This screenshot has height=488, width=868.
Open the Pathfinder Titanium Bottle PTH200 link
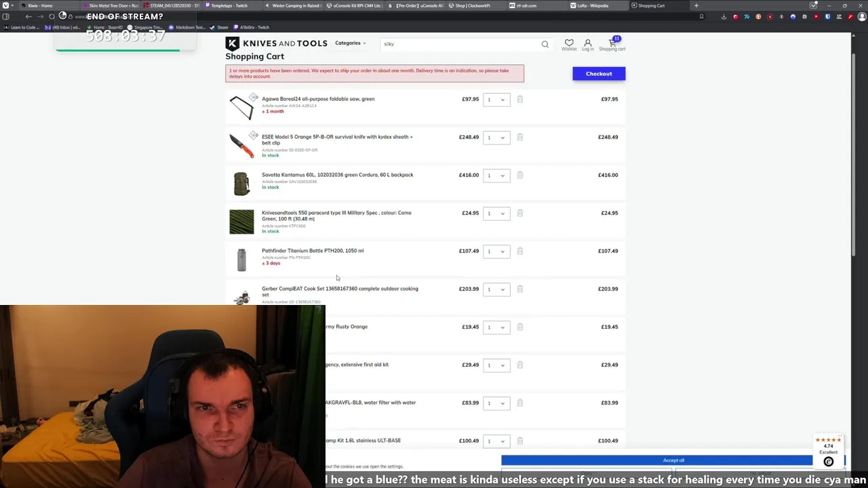pos(313,251)
